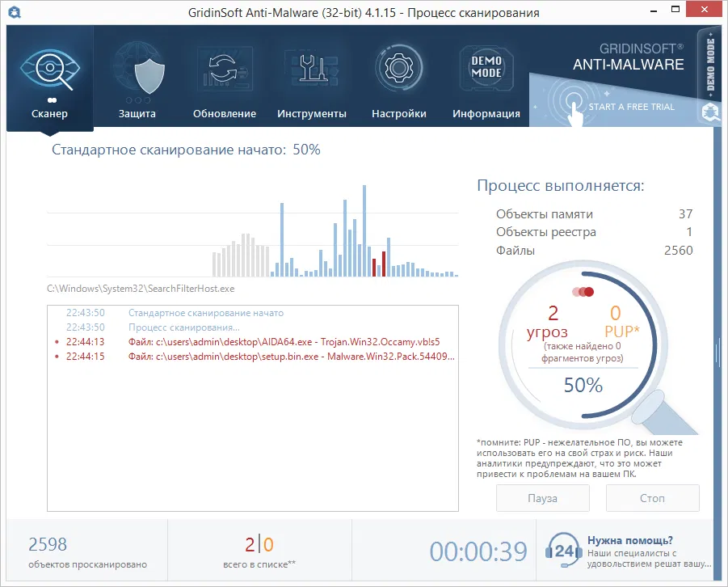Viewport: 728px width, 587px height.
Task: Click the Нужна помощь? help link
Action: [x=630, y=540]
